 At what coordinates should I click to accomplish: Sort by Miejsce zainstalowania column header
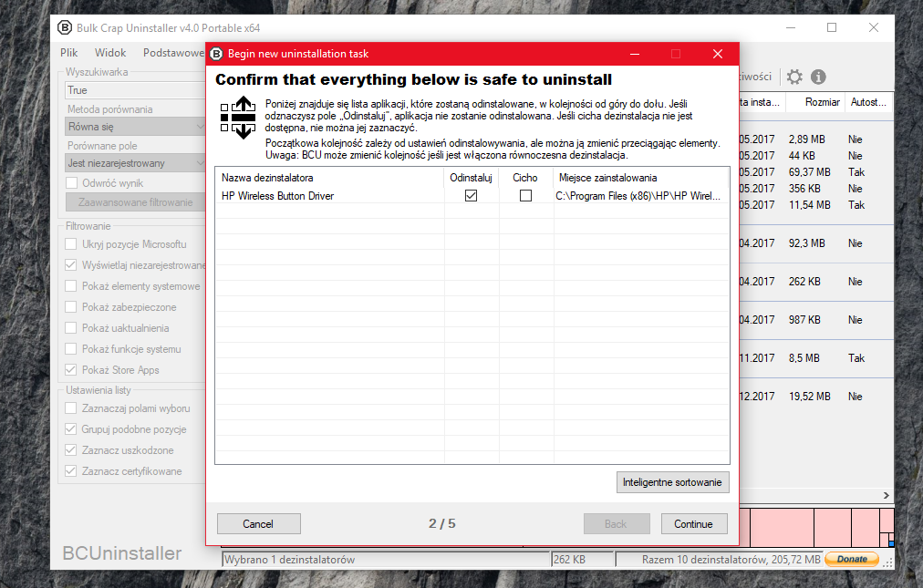point(640,178)
